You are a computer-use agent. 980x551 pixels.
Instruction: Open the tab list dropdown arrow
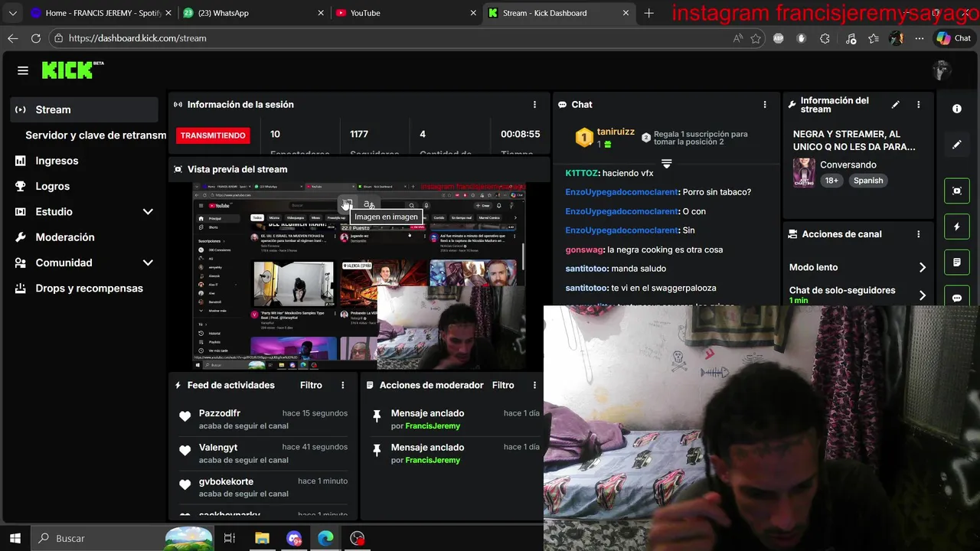click(12, 13)
